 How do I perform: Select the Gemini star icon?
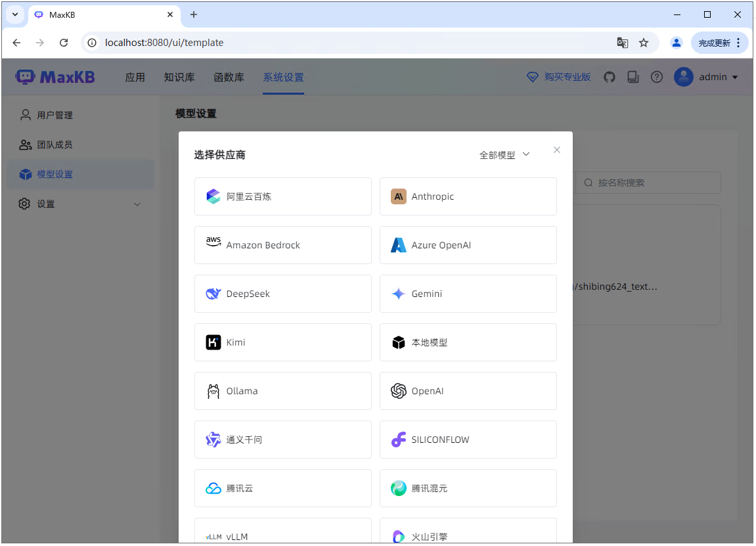[398, 294]
